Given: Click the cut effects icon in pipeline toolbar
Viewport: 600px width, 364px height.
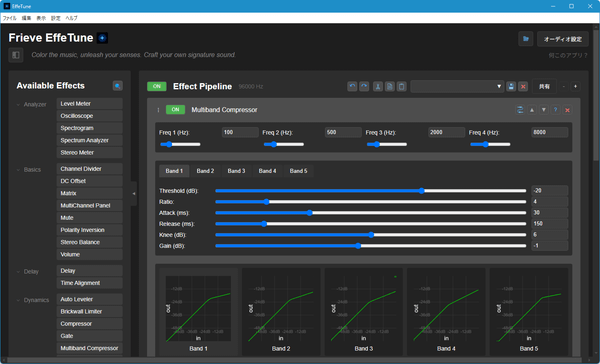Looking at the screenshot, I should [x=378, y=87].
